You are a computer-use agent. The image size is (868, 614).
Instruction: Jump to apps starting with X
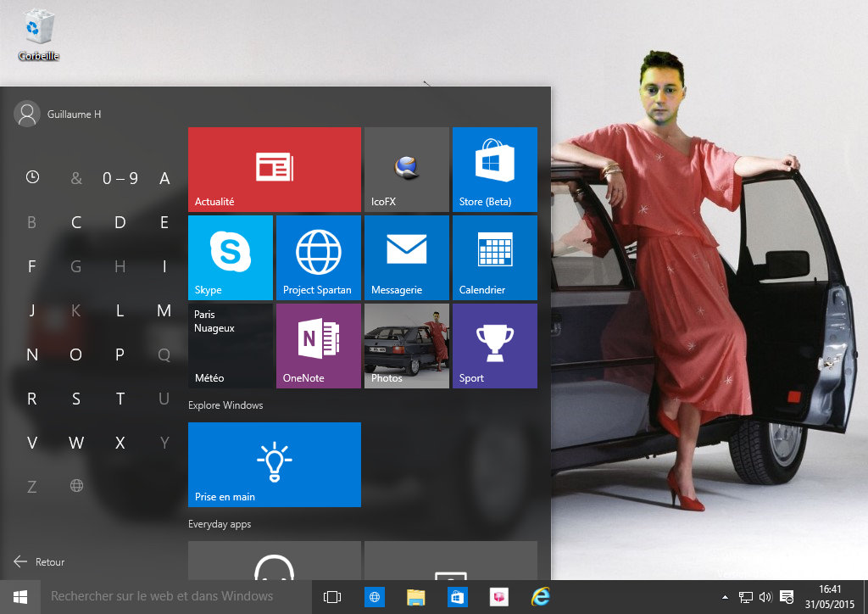click(120, 443)
